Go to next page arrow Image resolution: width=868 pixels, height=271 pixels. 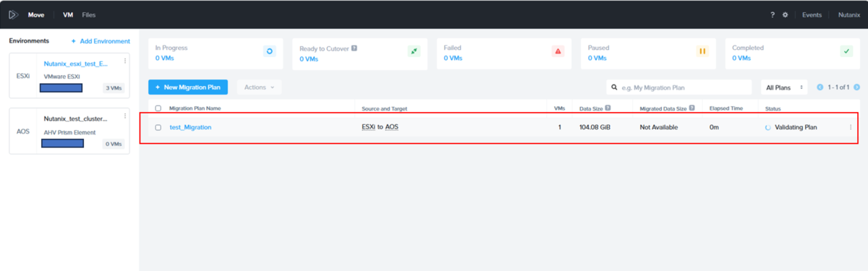click(x=858, y=87)
